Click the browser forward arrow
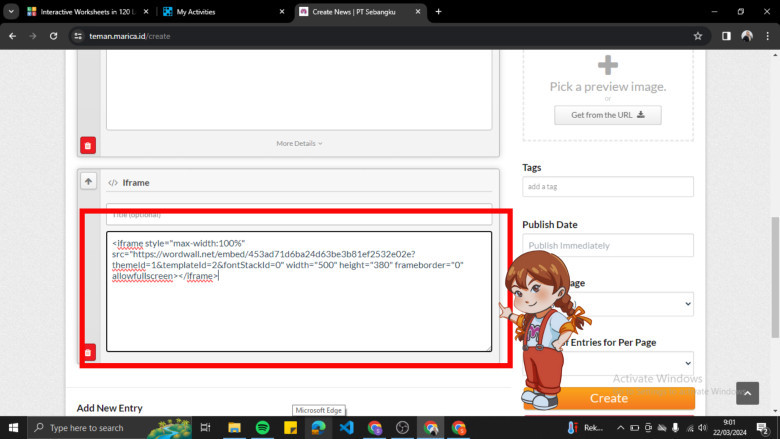The width and height of the screenshot is (780, 439). pos(33,36)
